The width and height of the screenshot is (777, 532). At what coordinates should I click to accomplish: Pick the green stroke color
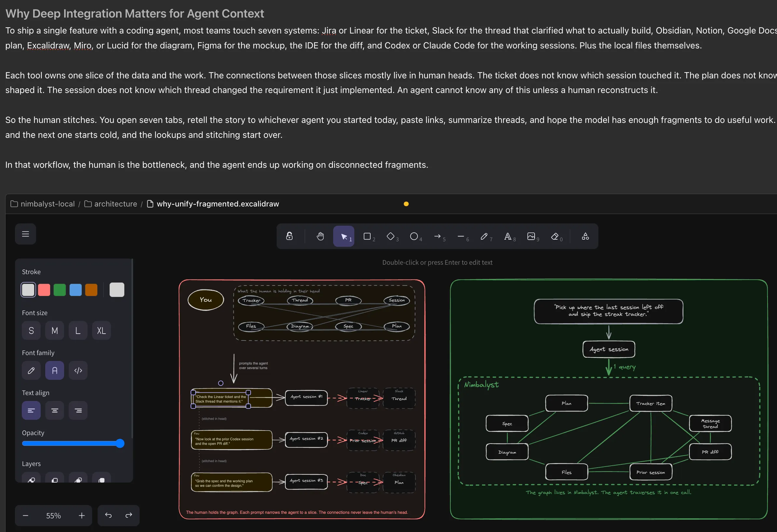point(60,289)
